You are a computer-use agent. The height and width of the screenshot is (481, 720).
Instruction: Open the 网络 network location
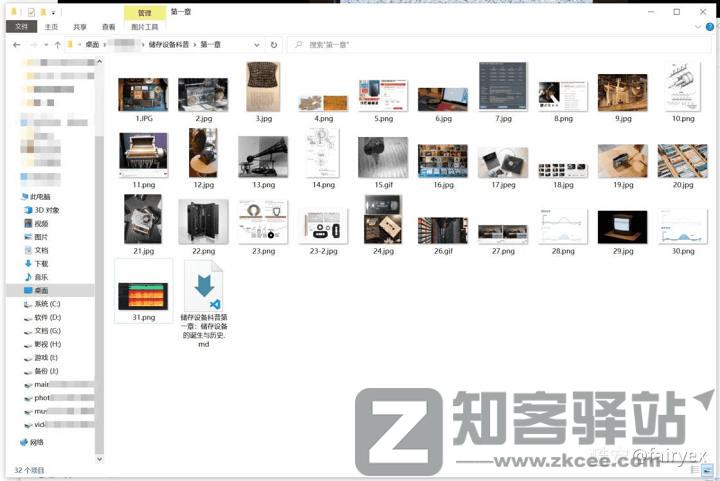click(x=37, y=441)
